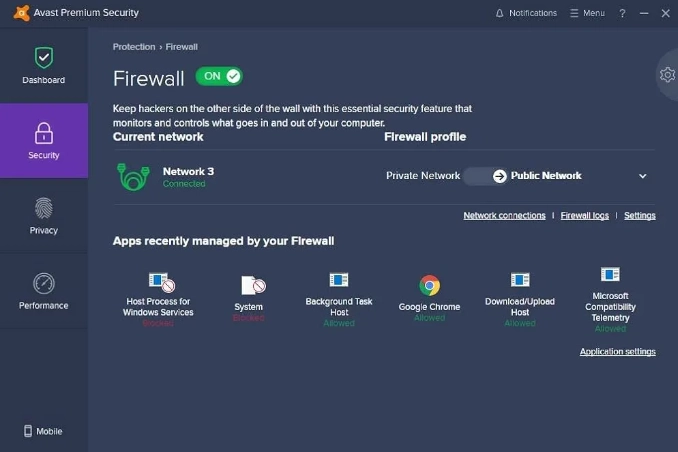Click the Google Chrome app icon
This screenshot has width=678, height=452.
point(430,286)
